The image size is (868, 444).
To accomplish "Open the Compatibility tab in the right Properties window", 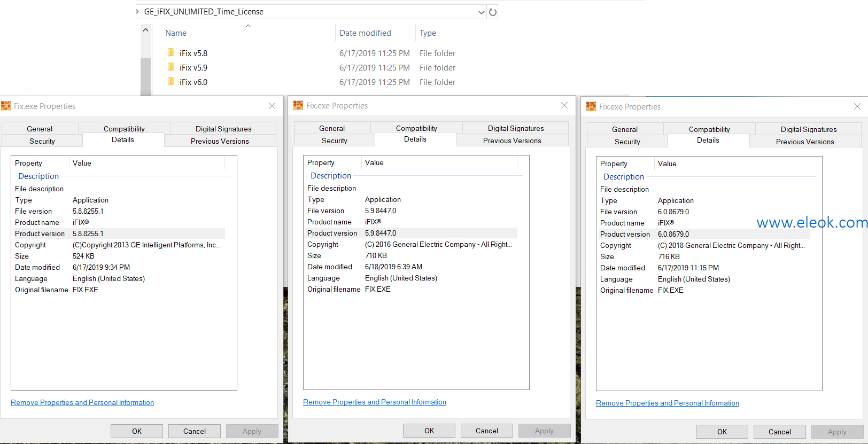I will (x=709, y=129).
